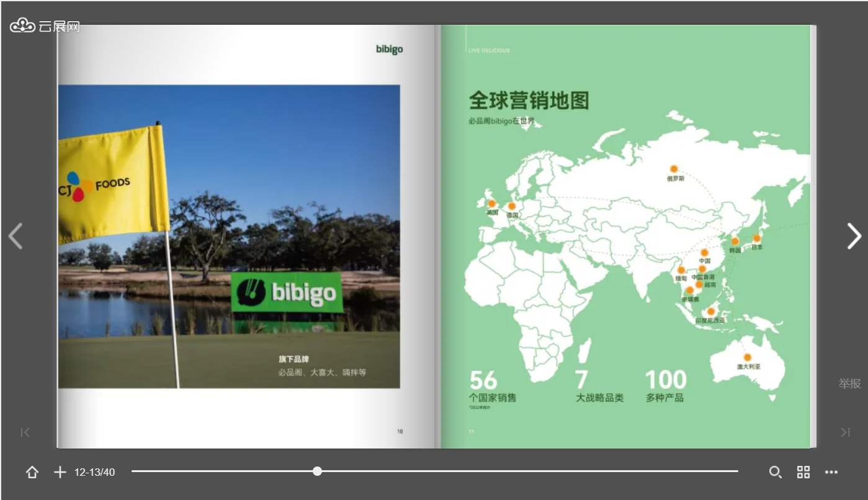This screenshot has width=868, height=500.
Task: Jump to the last page
Action: [845, 432]
